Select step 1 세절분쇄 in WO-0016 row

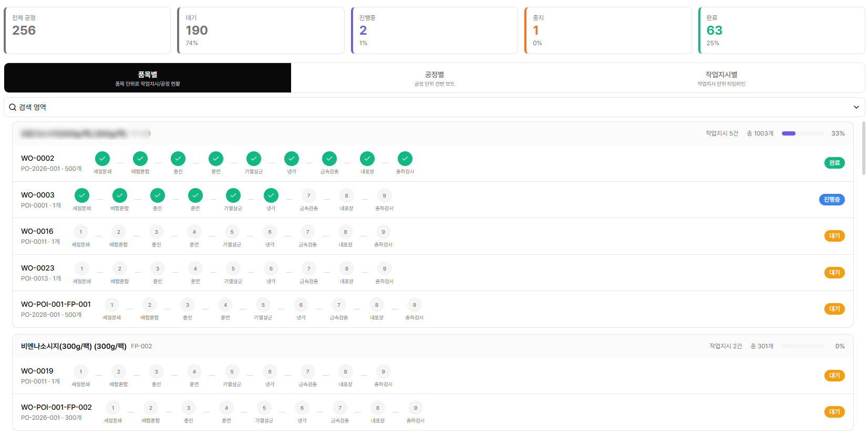point(81,232)
